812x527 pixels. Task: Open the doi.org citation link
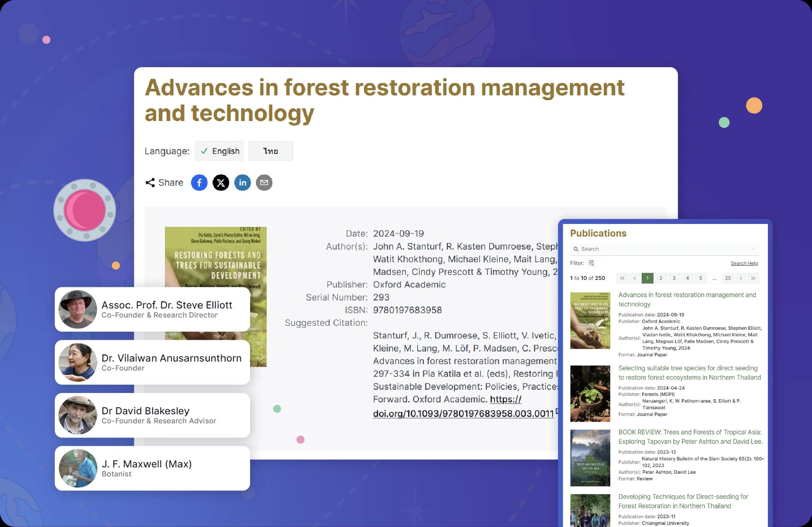(x=463, y=413)
